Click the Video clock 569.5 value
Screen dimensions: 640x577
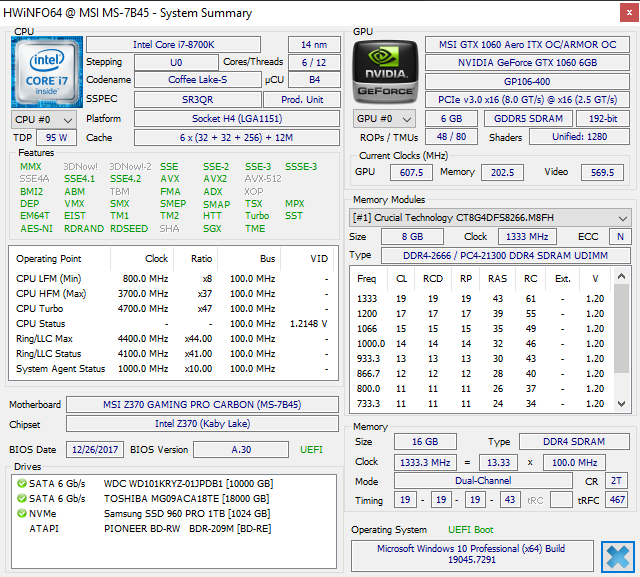tap(602, 173)
